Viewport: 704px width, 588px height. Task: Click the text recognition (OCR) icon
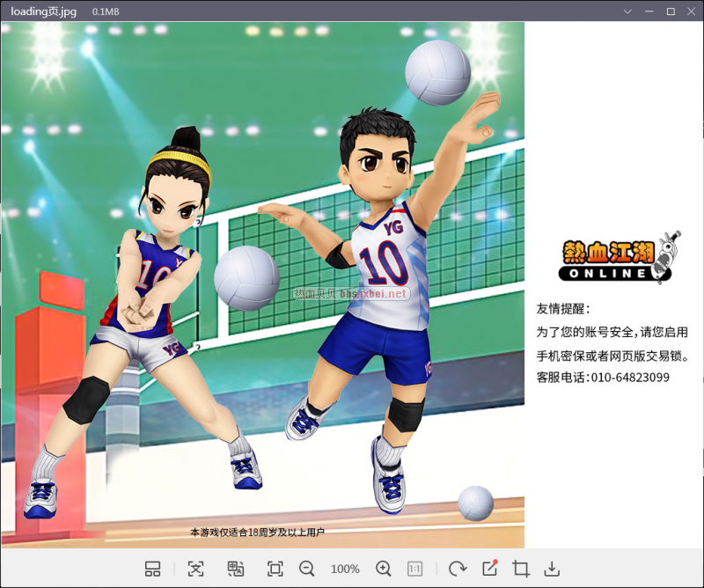[x=195, y=569]
